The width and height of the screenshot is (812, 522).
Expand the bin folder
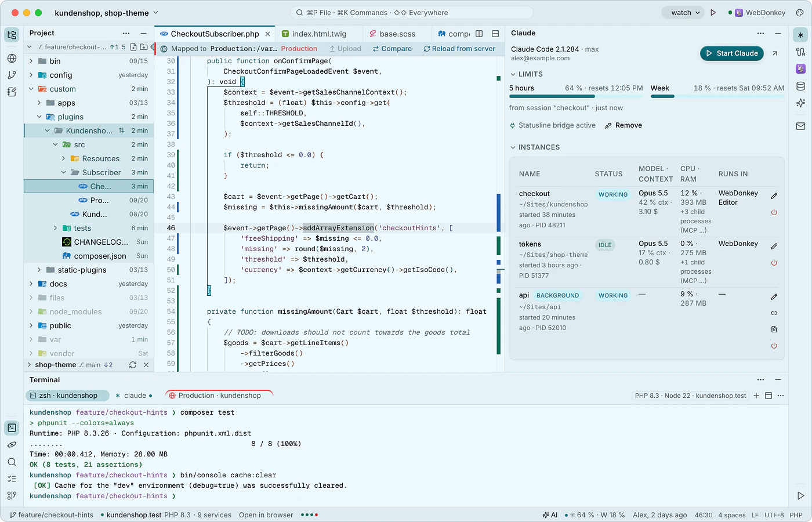31,61
